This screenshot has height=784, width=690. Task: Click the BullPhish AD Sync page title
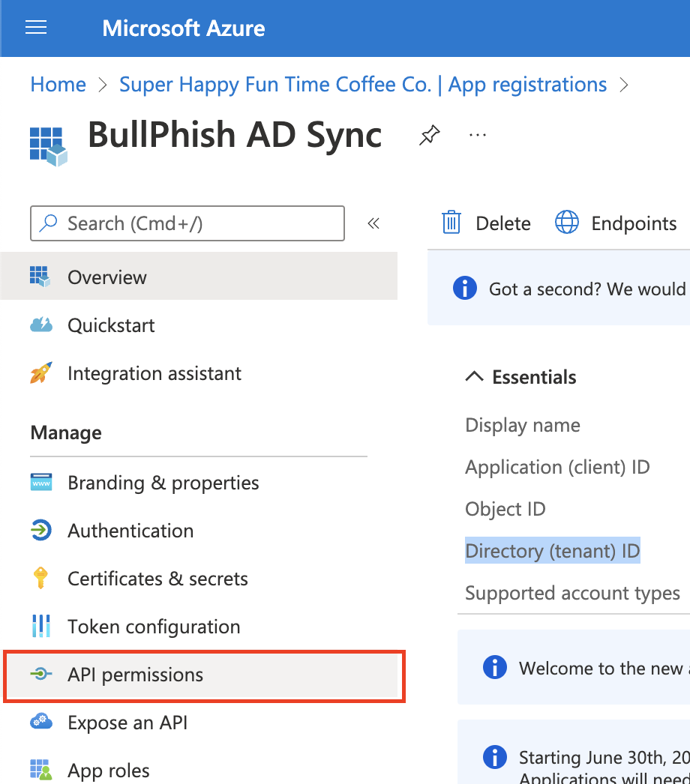click(x=235, y=135)
